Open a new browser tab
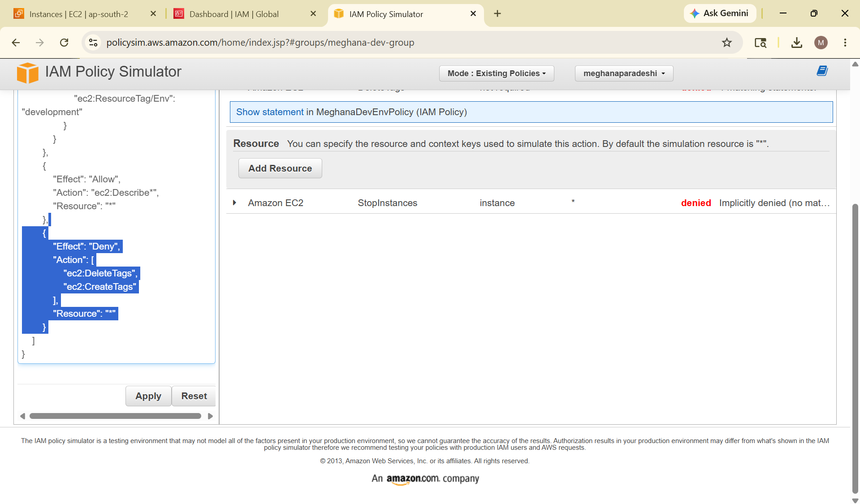Image resolution: width=860 pixels, height=504 pixels. point(497,14)
